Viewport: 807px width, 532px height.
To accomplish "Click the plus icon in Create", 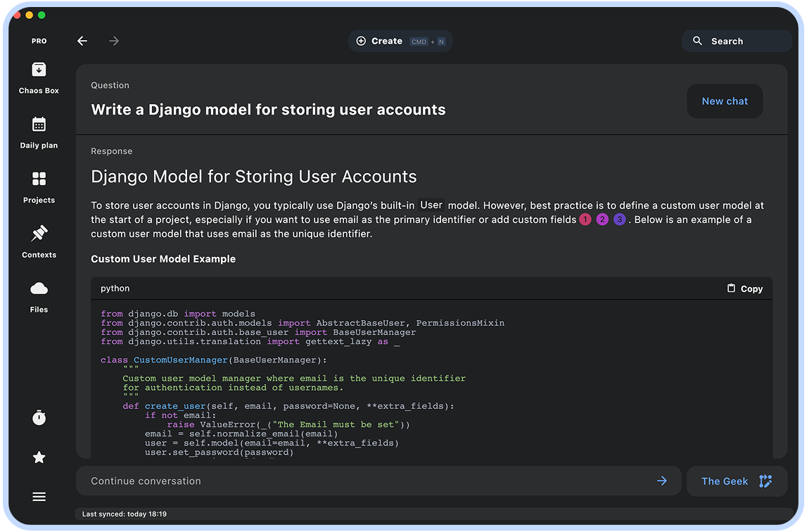I will tap(362, 42).
